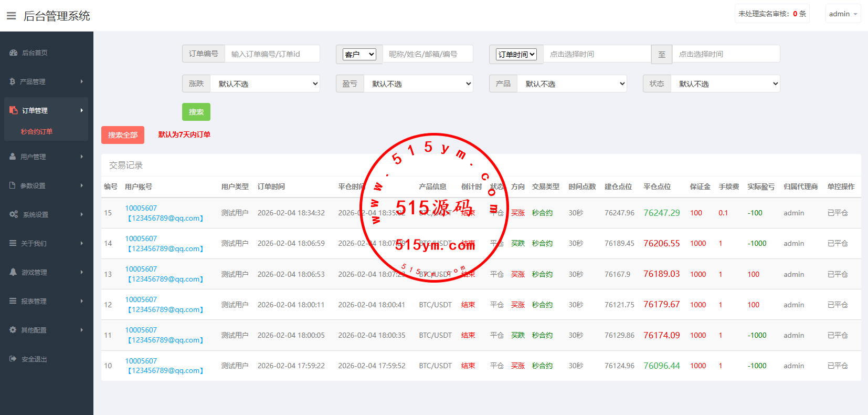Click the gears icon beside 系统设置

[14, 214]
